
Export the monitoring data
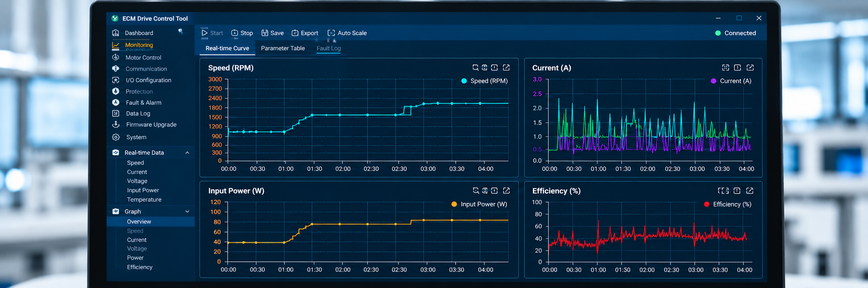(305, 33)
